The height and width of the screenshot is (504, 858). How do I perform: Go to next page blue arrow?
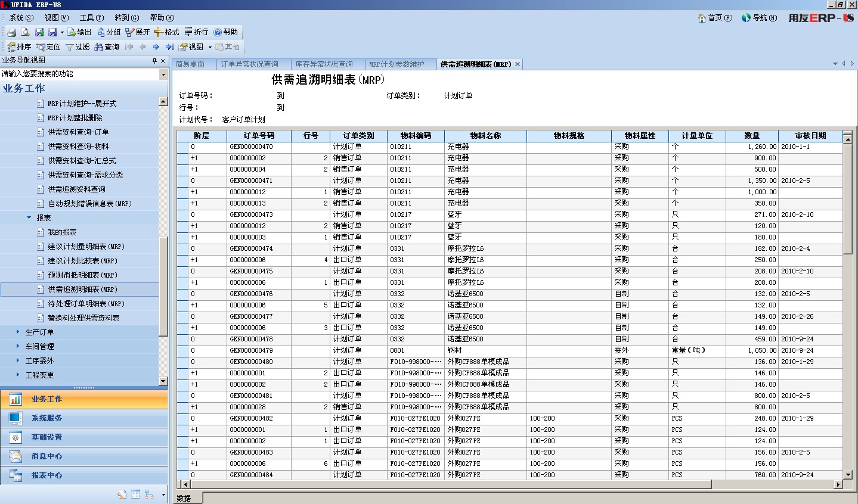coord(156,47)
